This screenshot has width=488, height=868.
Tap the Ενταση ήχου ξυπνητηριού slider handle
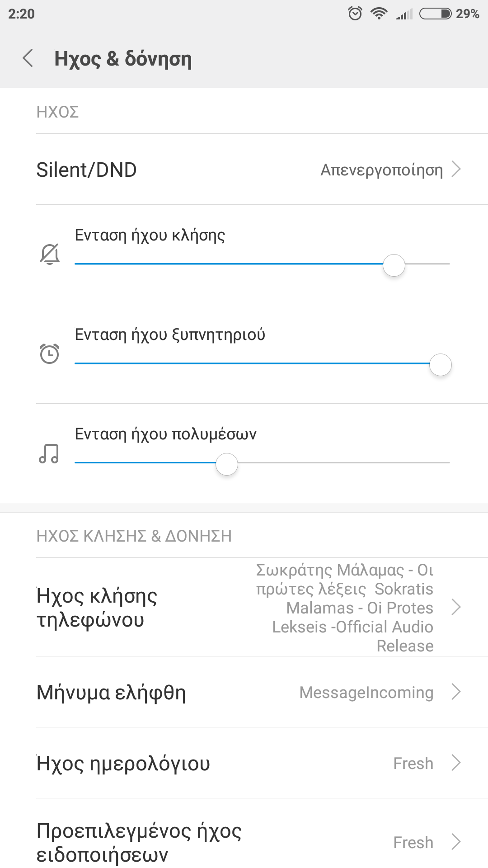pos(441,364)
